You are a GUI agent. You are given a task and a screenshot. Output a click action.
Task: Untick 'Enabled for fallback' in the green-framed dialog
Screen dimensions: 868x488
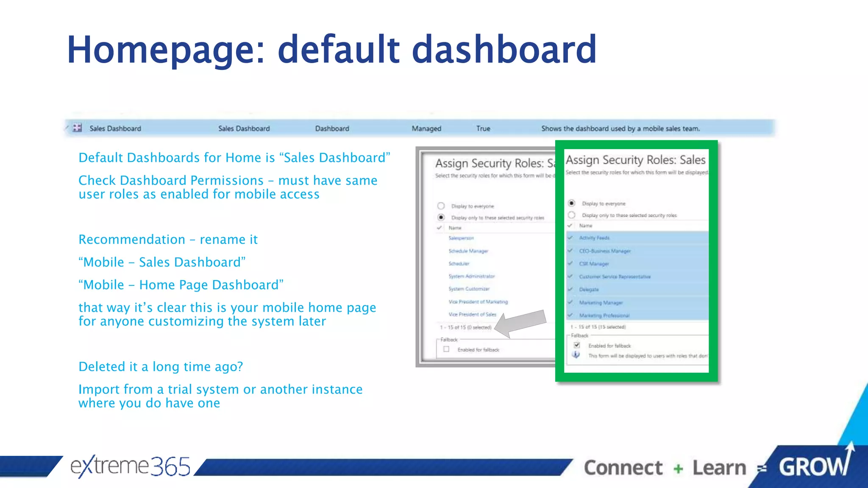(x=577, y=345)
